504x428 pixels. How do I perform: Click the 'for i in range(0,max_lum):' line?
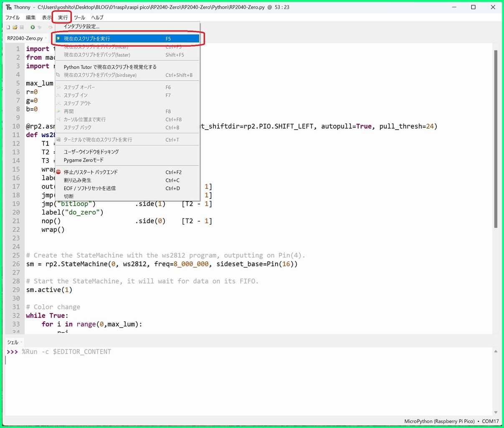(x=92, y=324)
